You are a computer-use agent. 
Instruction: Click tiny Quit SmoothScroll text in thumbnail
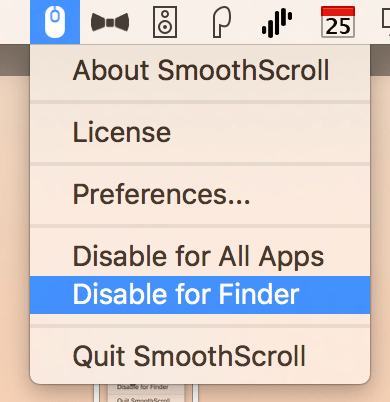144,400
